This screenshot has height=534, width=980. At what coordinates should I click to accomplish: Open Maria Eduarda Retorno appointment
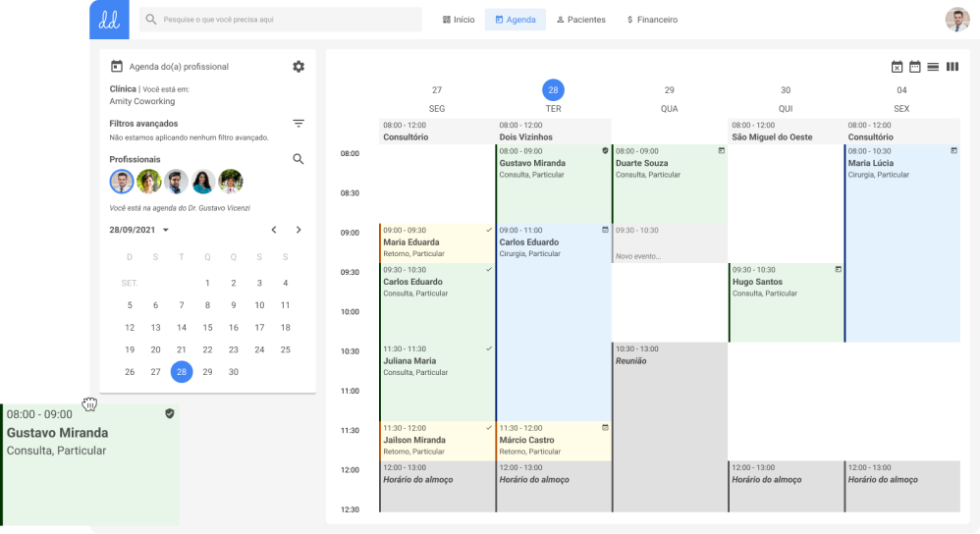pos(437,243)
